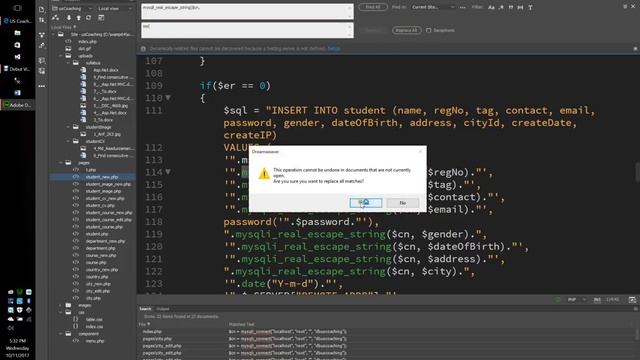The image size is (640, 360).
Task: Fold the code block at line 114
Action: coord(168,172)
